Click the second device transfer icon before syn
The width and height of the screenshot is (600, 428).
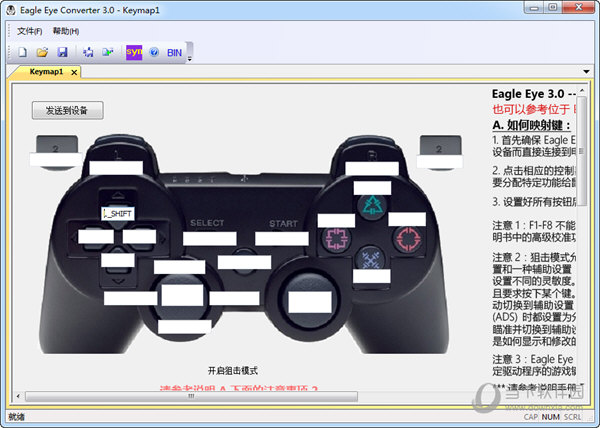[108, 52]
